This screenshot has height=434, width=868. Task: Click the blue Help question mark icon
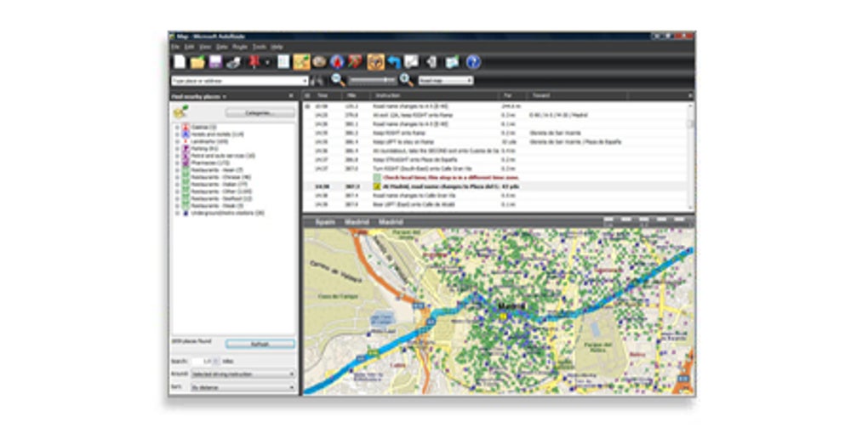pyautogui.click(x=473, y=61)
